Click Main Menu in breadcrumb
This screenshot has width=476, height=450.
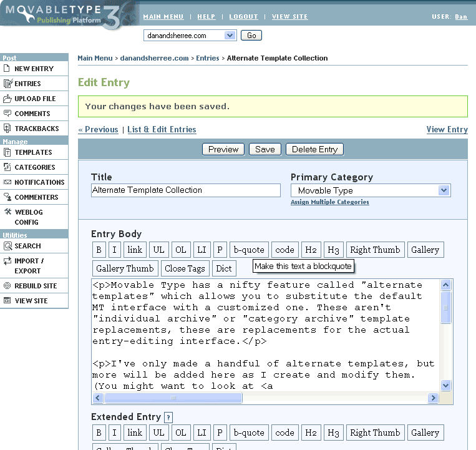click(95, 58)
